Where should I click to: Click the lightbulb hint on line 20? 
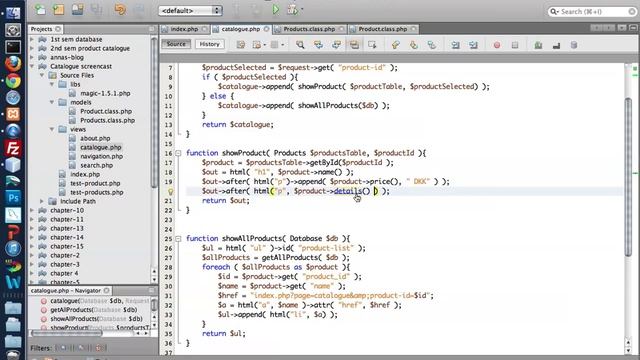click(x=171, y=191)
